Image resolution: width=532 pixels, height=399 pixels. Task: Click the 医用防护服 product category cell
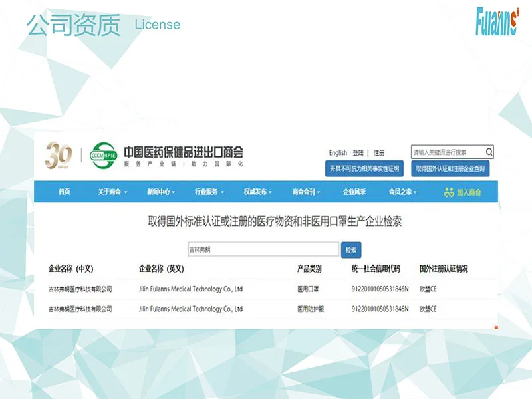click(311, 309)
